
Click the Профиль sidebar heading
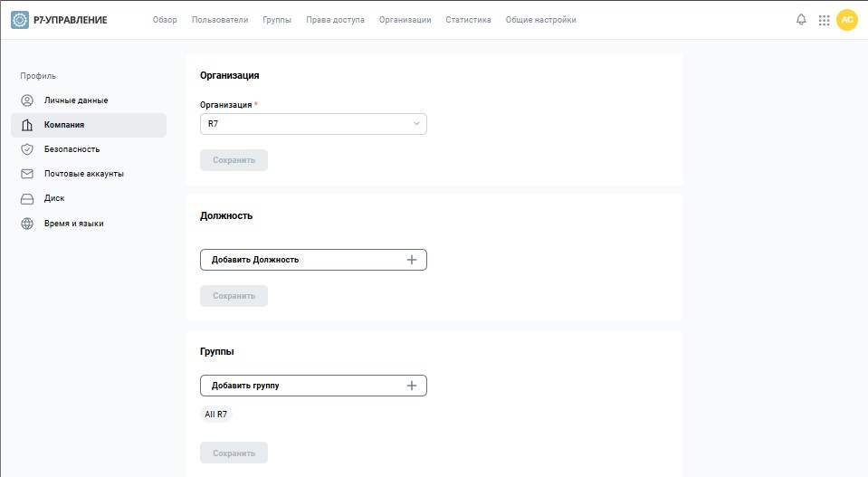(x=38, y=76)
